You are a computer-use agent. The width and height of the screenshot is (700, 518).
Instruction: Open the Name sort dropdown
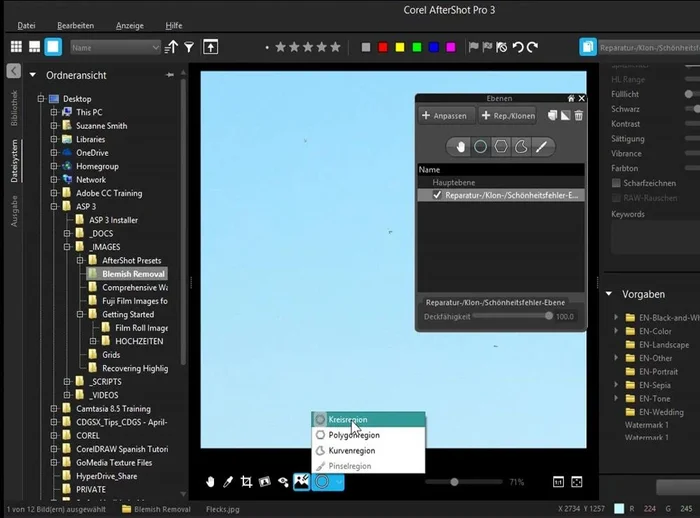(x=115, y=47)
